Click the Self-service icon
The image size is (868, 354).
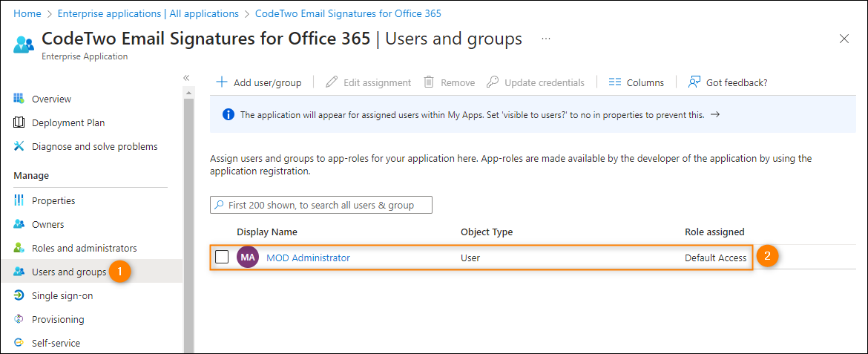(19, 343)
